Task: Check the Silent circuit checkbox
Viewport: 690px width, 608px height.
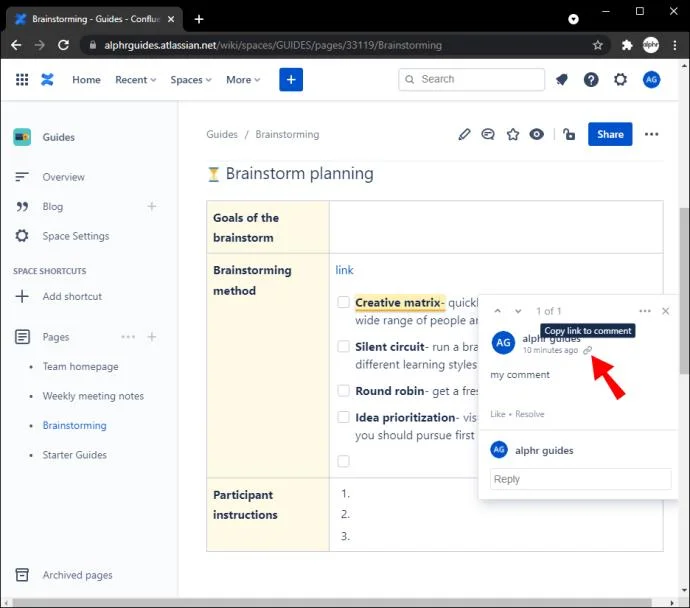Action: tap(343, 346)
